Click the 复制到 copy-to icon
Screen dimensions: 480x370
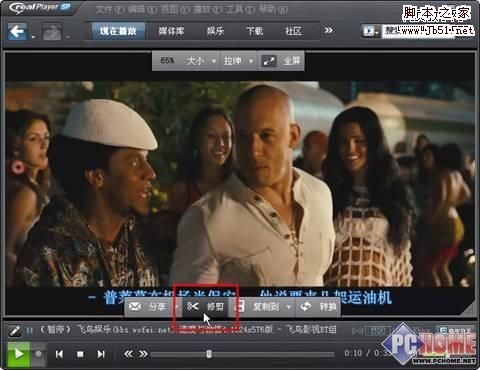[241, 307]
